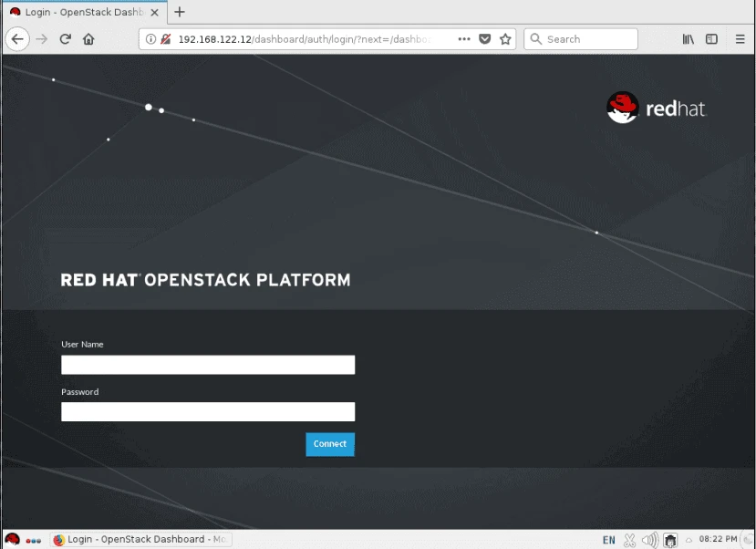Open a new browser tab

click(179, 13)
